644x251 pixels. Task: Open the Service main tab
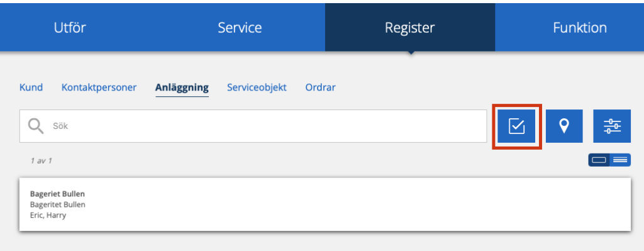tap(240, 28)
